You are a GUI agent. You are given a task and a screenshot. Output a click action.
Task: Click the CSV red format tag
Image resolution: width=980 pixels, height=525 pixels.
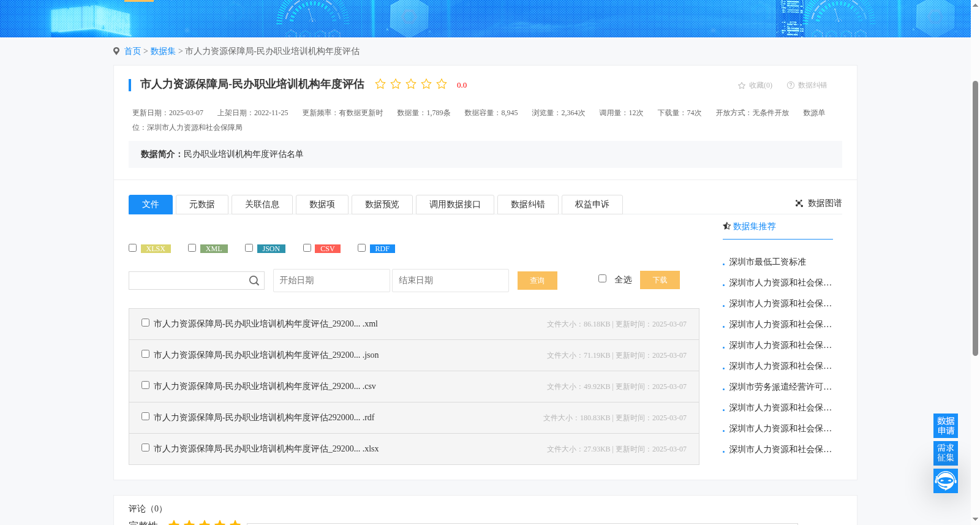328,249
